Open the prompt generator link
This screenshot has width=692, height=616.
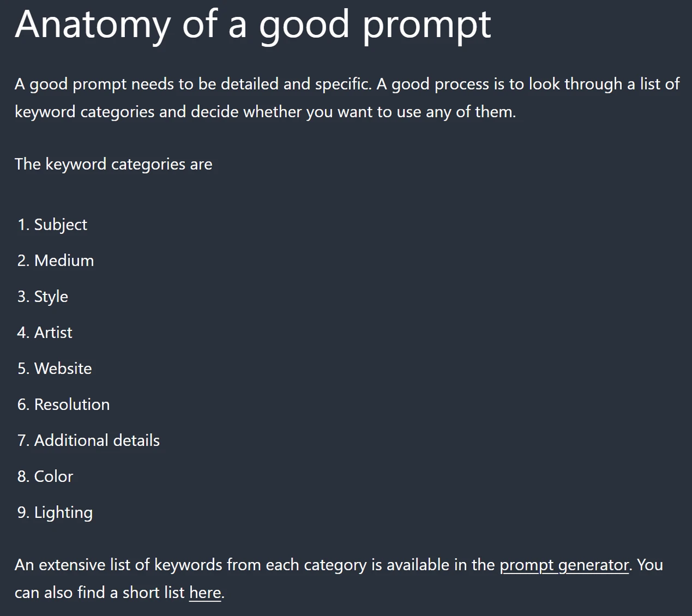(x=564, y=565)
